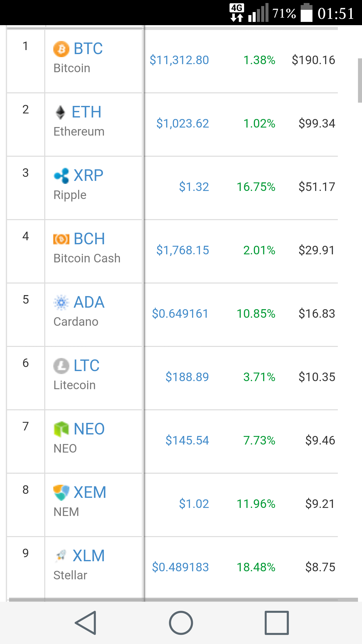Viewport: 362px width, 644px height.
Task: Tap the NEO green cube icon
Action: pos(61,429)
